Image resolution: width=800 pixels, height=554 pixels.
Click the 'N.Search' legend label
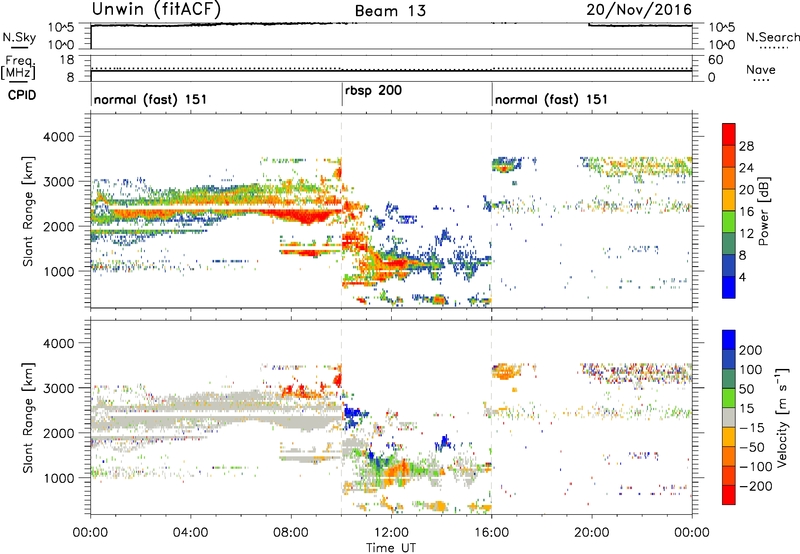point(772,37)
